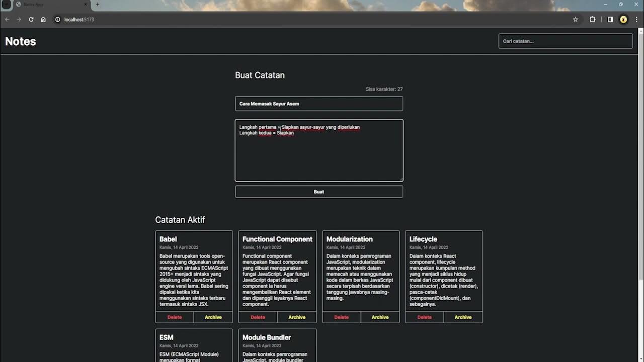Archive the Lifecycle note
Screen dimensions: 644x362
coord(463,317)
